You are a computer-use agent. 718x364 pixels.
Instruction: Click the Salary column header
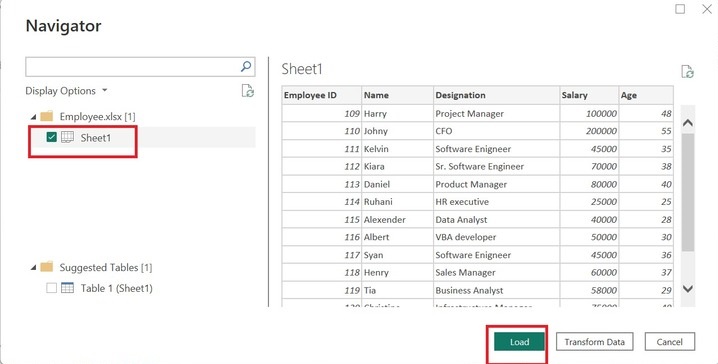(589, 95)
